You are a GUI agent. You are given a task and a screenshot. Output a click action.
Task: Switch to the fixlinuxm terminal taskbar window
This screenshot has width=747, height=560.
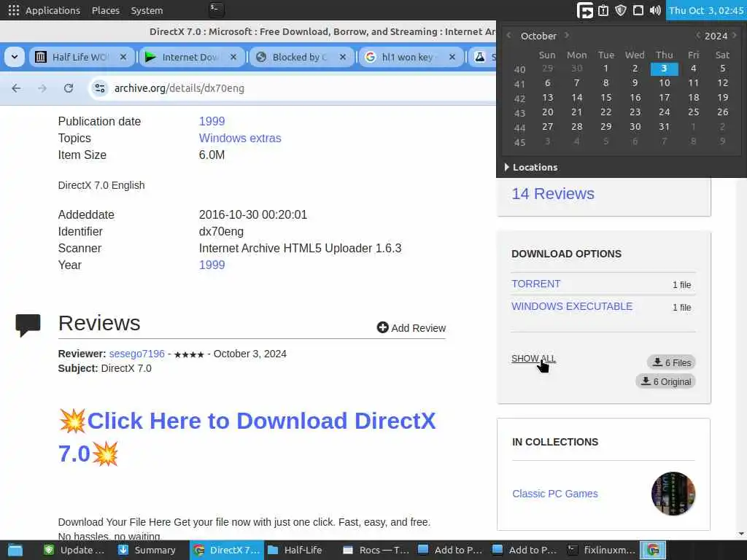tap(602, 551)
